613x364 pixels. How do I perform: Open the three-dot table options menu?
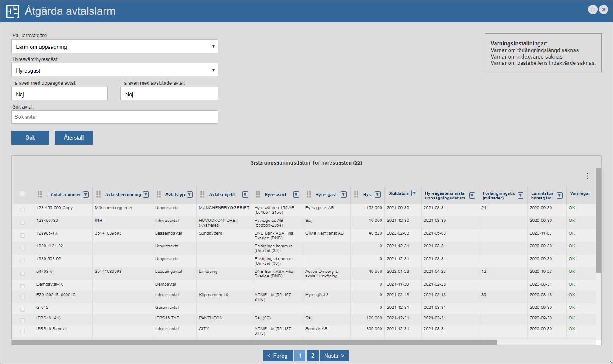click(588, 176)
